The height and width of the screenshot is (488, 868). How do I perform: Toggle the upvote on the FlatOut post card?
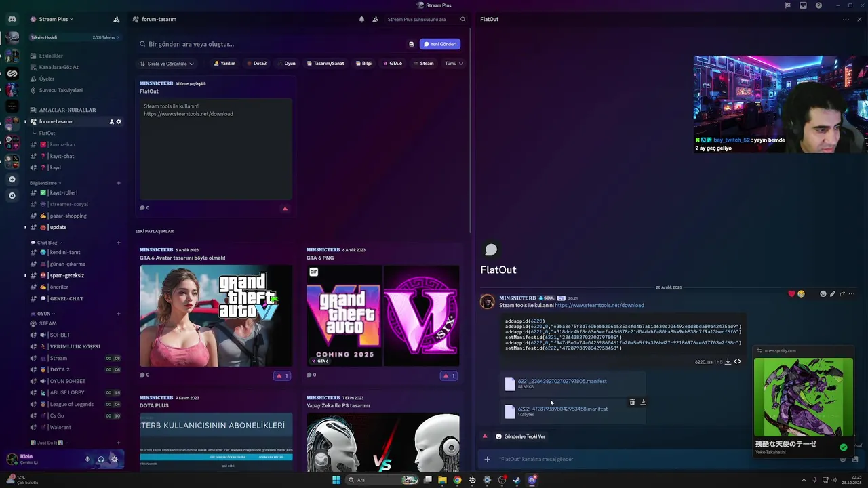click(285, 208)
